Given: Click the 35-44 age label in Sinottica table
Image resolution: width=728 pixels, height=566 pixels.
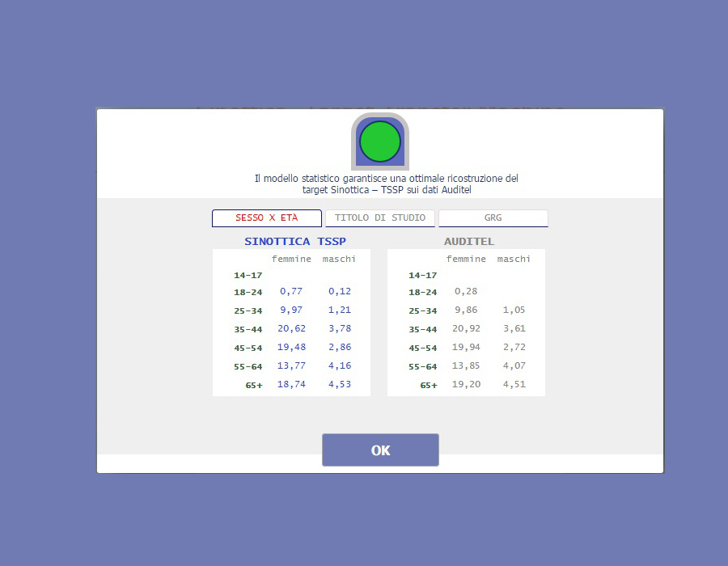Looking at the screenshot, I should coord(248,329).
